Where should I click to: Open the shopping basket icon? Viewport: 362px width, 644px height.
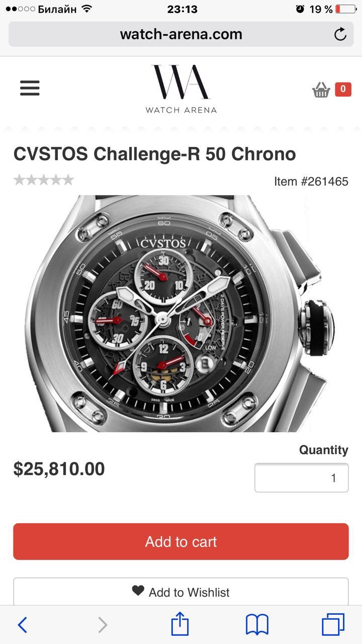coord(321,90)
